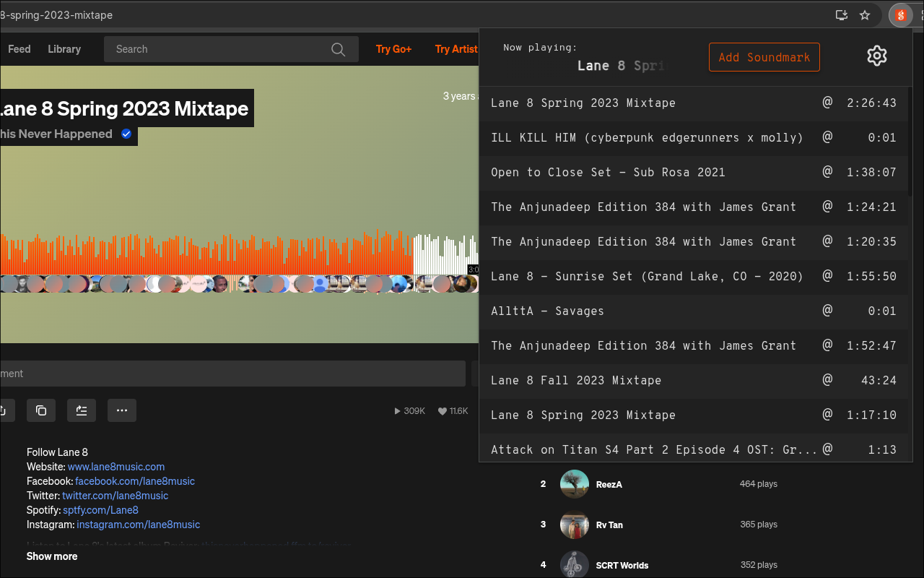Click the install app icon in address bar
924x578 pixels.
841,15
